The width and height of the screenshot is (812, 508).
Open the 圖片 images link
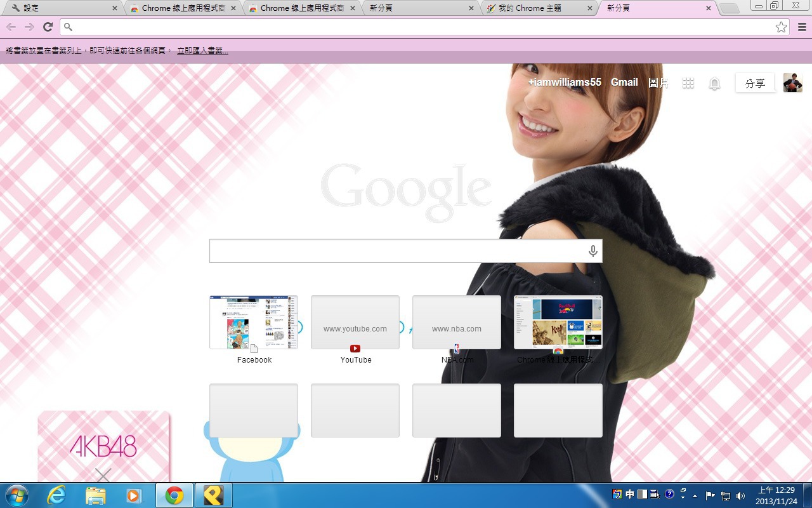pos(658,83)
